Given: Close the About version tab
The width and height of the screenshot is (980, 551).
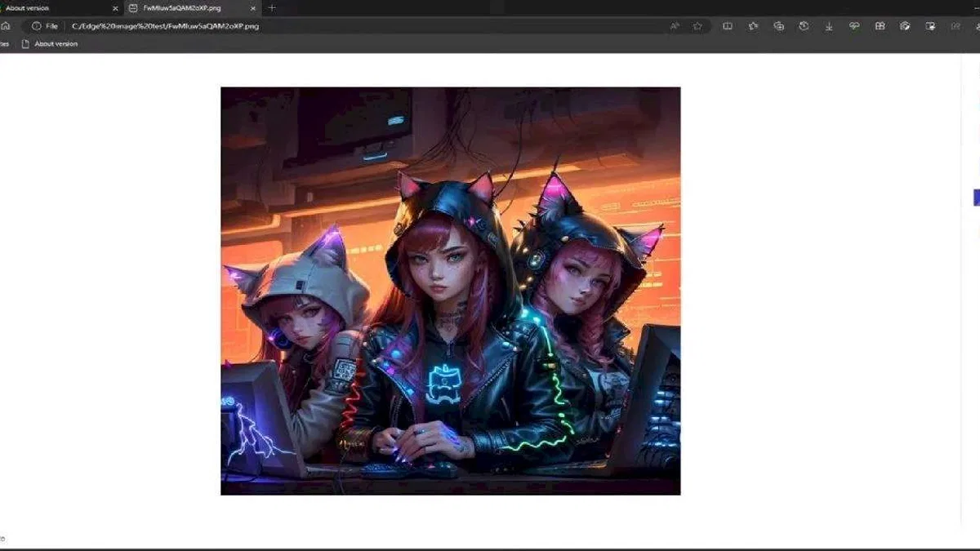Looking at the screenshot, I should tap(115, 8).
